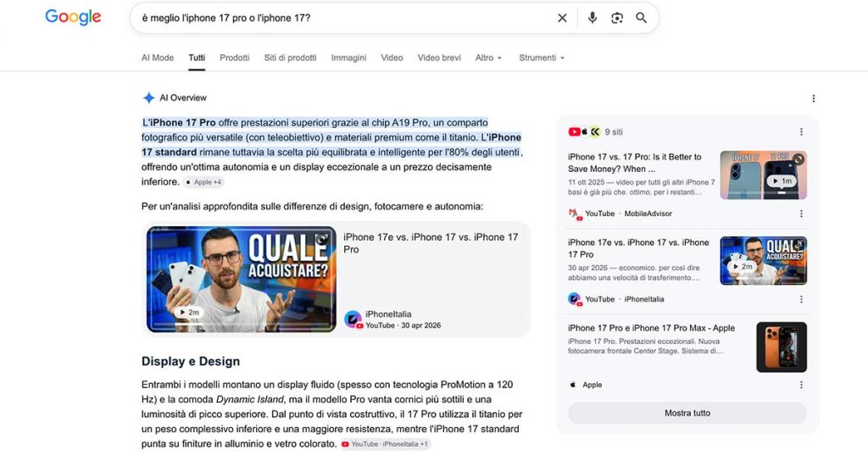Open options for Apple sidebar result
868x467 pixels.
801,385
